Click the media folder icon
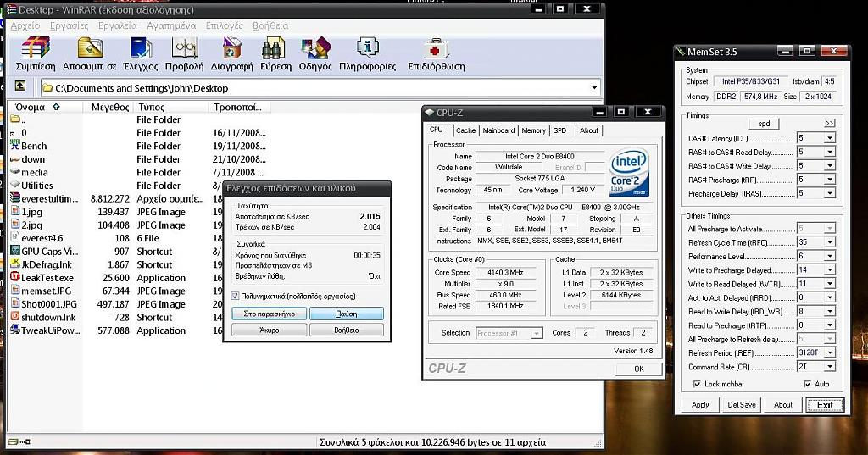This screenshot has height=455, width=868. point(15,172)
